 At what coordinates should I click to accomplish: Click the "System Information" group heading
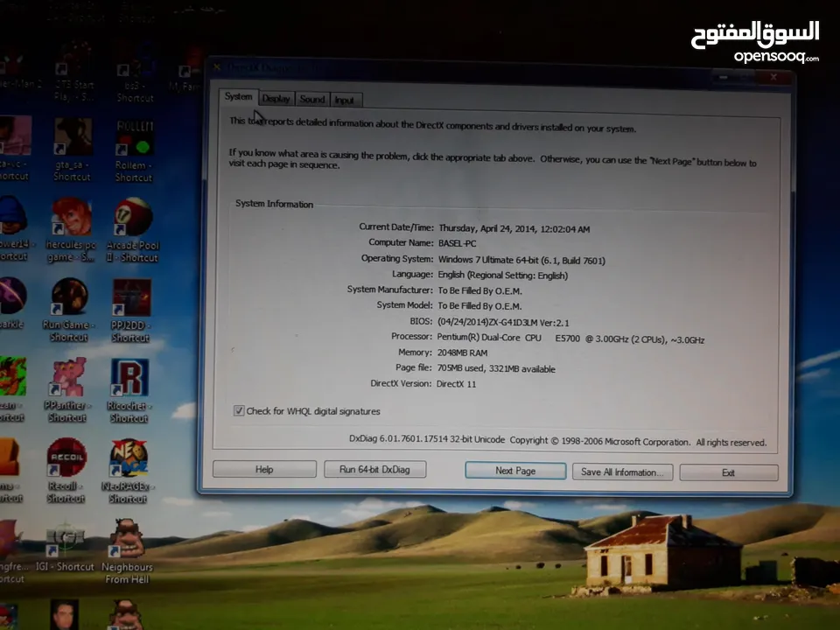pos(274,204)
